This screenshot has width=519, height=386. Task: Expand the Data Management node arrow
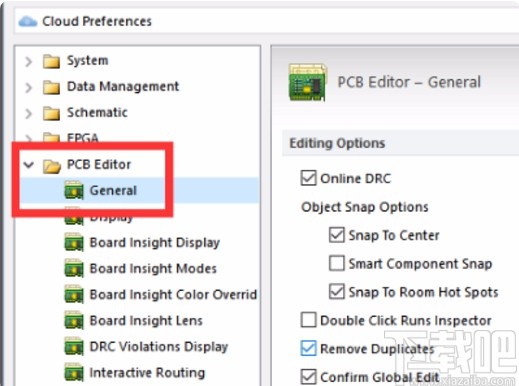pyautogui.click(x=29, y=87)
